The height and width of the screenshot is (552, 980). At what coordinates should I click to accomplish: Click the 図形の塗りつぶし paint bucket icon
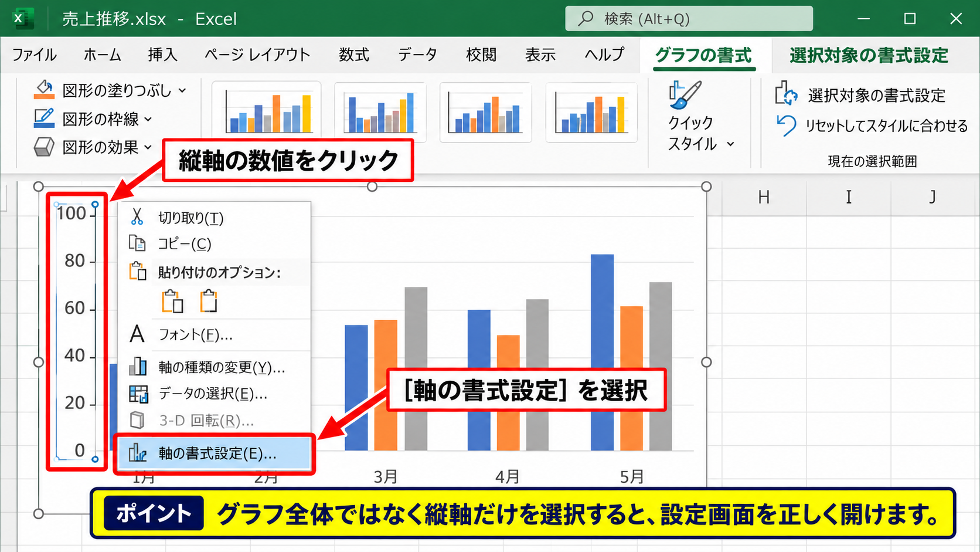[x=44, y=90]
